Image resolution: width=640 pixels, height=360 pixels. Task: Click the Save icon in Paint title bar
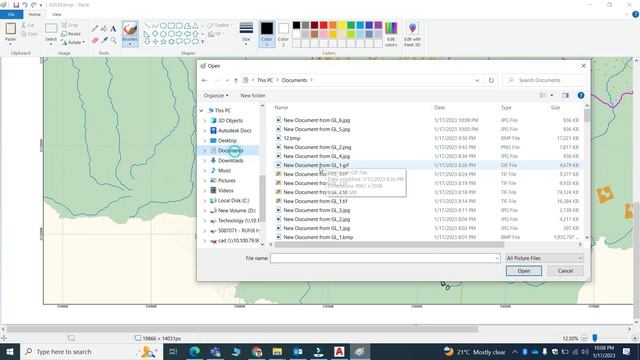pos(16,5)
